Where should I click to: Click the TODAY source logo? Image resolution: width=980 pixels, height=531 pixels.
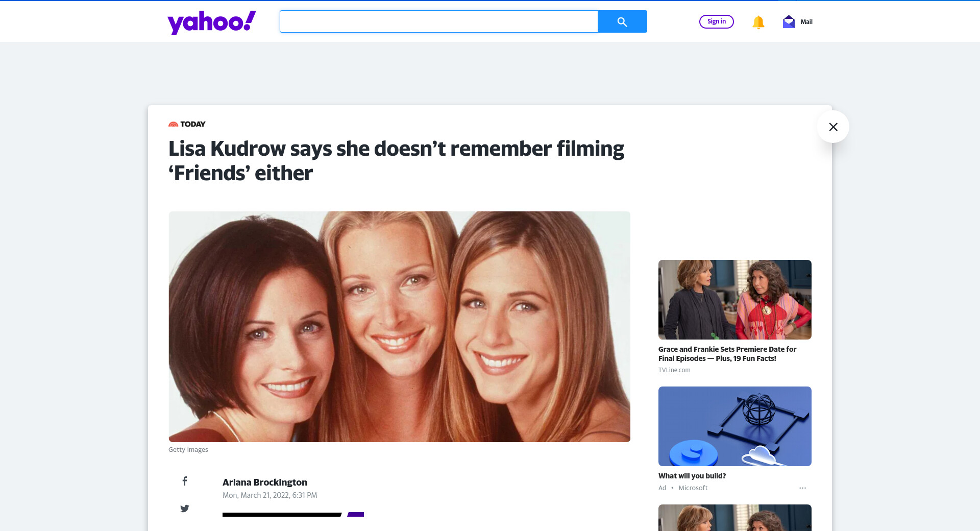[x=187, y=124]
